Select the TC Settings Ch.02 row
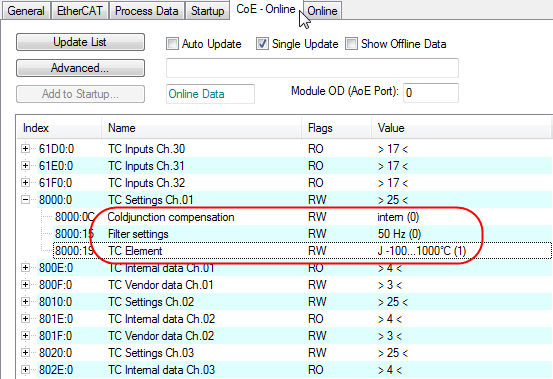553x379 pixels. click(x=294, y=302)
